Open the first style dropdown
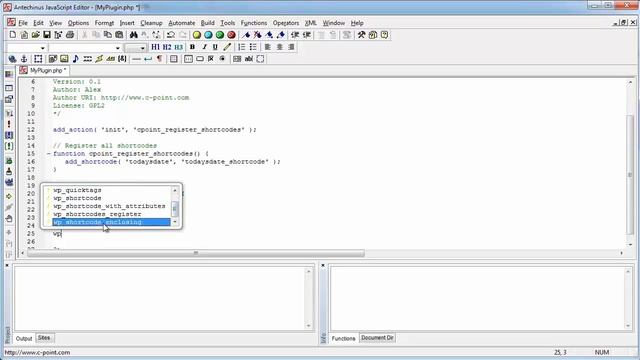The width and height of the screenshot is (640, 360). point(42,48)
